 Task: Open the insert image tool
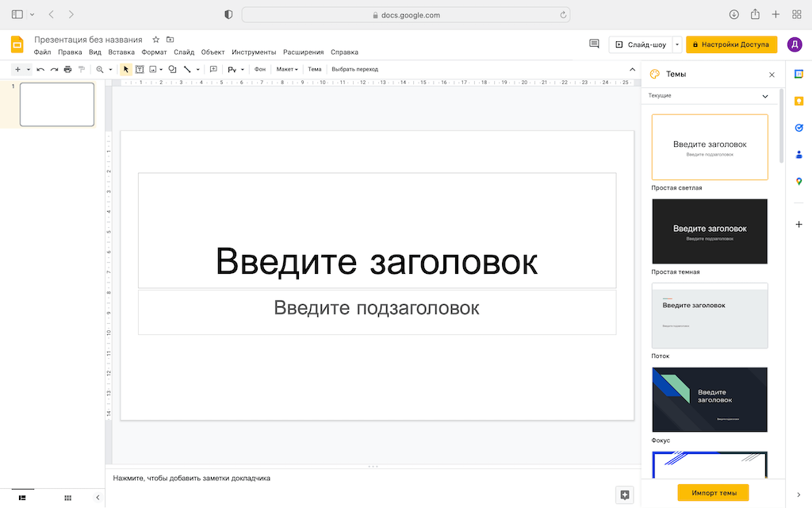152,69
